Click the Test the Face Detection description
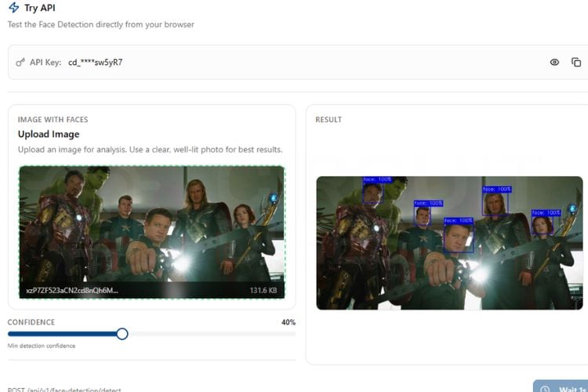Viewport: 588px width, 392px height. click(101, 25)
